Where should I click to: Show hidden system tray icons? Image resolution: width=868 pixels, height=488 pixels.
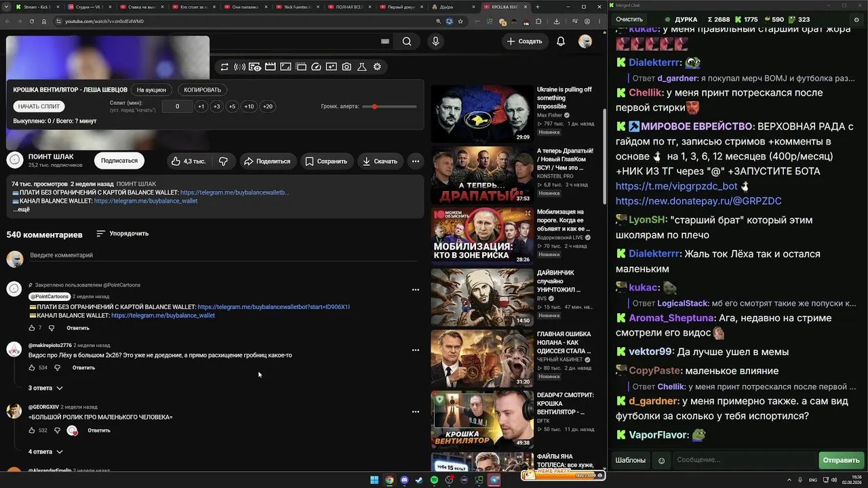(x=789, y=480)
